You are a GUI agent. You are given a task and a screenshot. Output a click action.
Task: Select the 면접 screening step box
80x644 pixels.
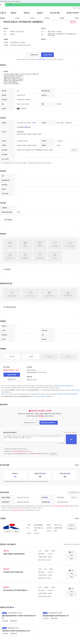(31, 357)
